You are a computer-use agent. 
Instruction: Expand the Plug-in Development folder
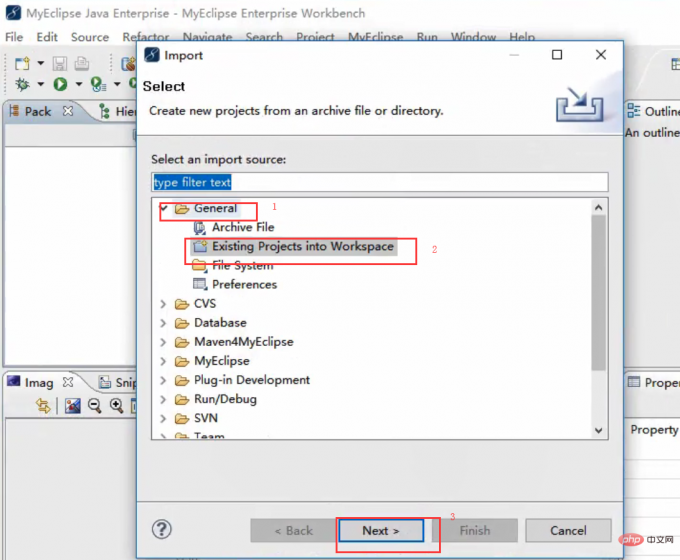[163, 380]
